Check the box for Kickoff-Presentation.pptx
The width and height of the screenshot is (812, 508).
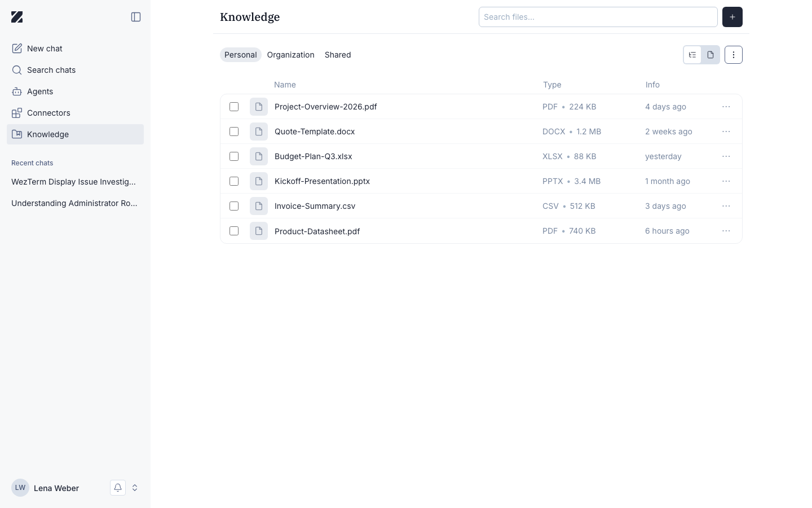click(x=234, y=181)
